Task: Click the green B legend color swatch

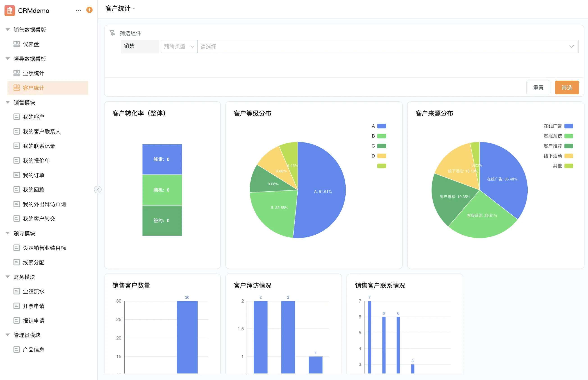Action: 382,136
